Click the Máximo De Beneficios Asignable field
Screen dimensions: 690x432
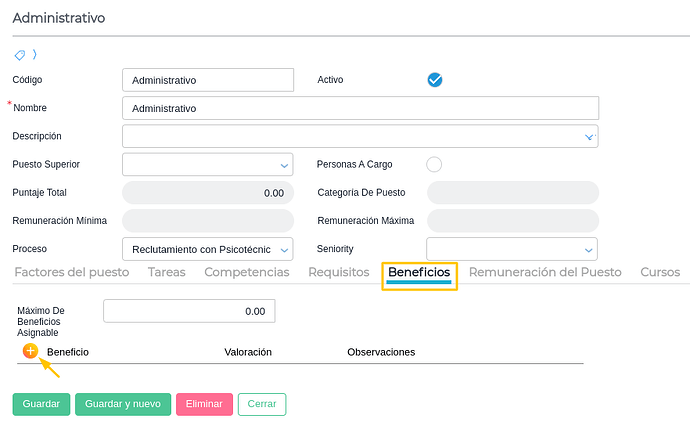(x=189, y=311)
